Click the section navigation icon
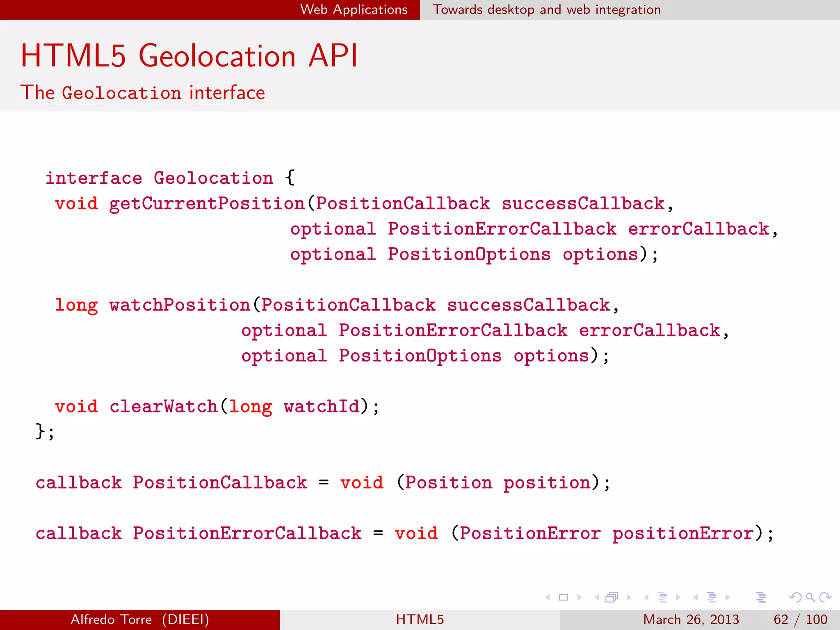840x630 pixels. click(712, 598)
